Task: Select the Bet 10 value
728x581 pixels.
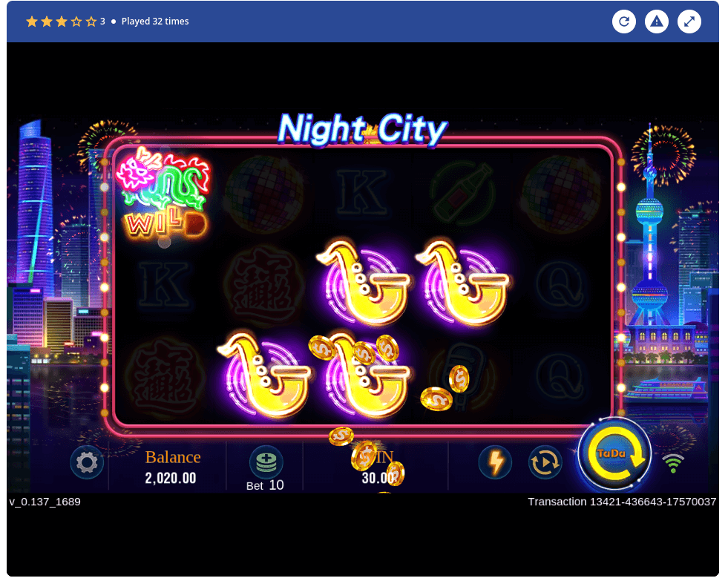Action: pyautogui.click(x=265, y=485)
